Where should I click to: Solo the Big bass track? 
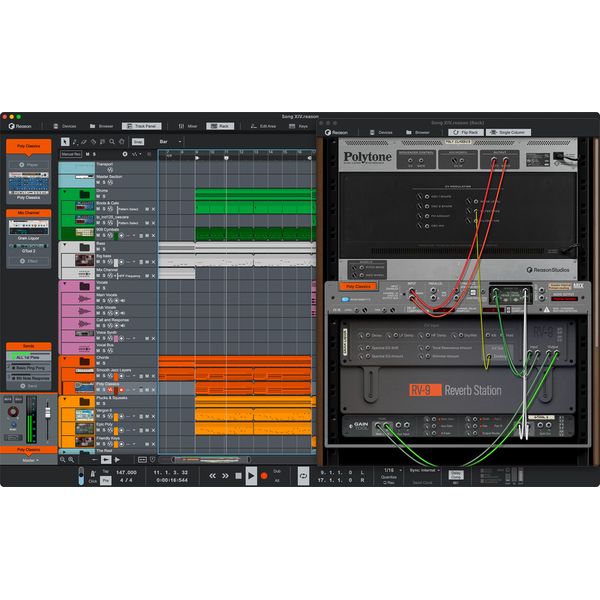click(x=104, y=262)
